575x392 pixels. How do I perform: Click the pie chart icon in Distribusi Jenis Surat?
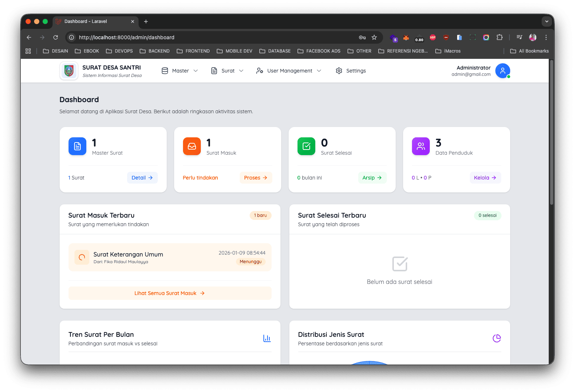497,338
